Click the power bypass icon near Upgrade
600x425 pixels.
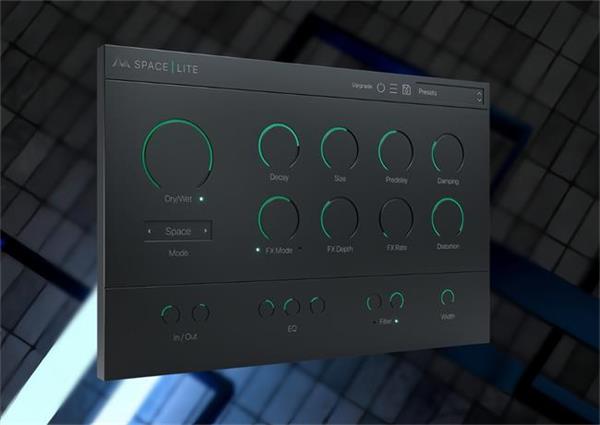coord(381,89)
